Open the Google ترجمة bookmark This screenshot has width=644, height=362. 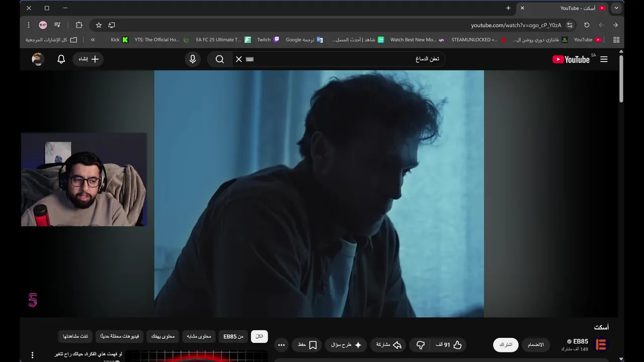(304, 40)
